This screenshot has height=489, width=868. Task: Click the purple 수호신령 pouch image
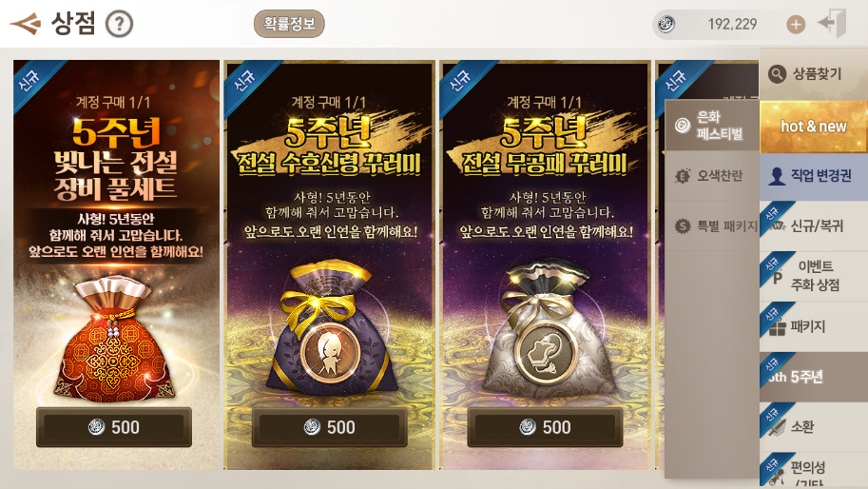point(331,329)
